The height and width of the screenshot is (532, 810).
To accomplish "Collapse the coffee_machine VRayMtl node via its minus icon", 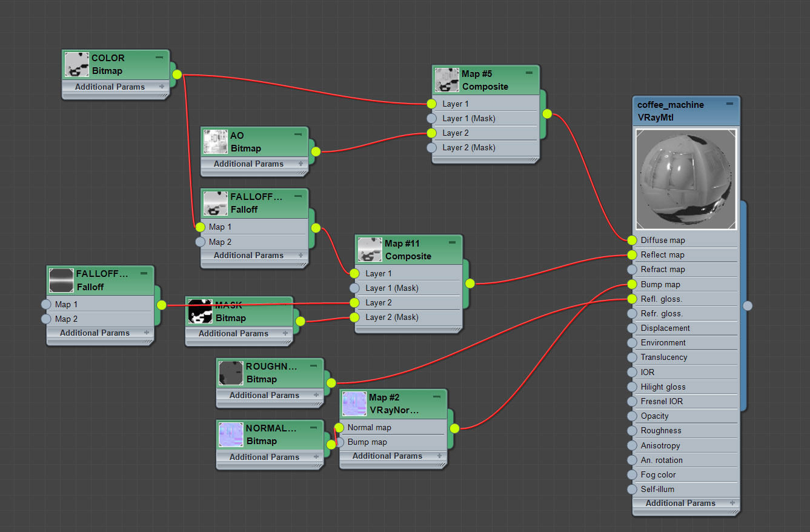I will click(729, 104).
